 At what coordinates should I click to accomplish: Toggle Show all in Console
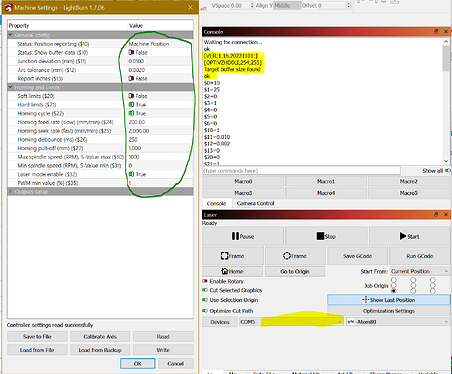pos(447,171)
